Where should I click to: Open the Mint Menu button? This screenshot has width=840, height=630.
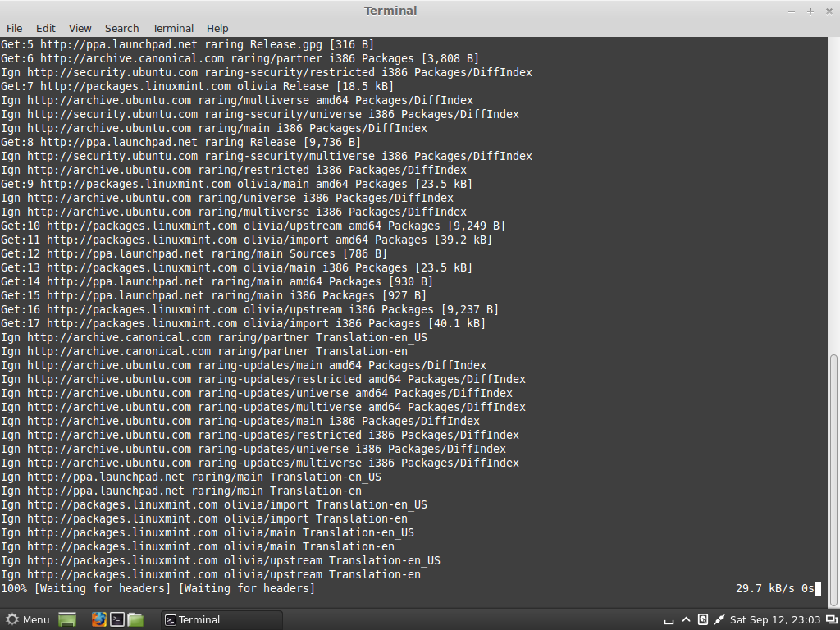click(28, 620)
